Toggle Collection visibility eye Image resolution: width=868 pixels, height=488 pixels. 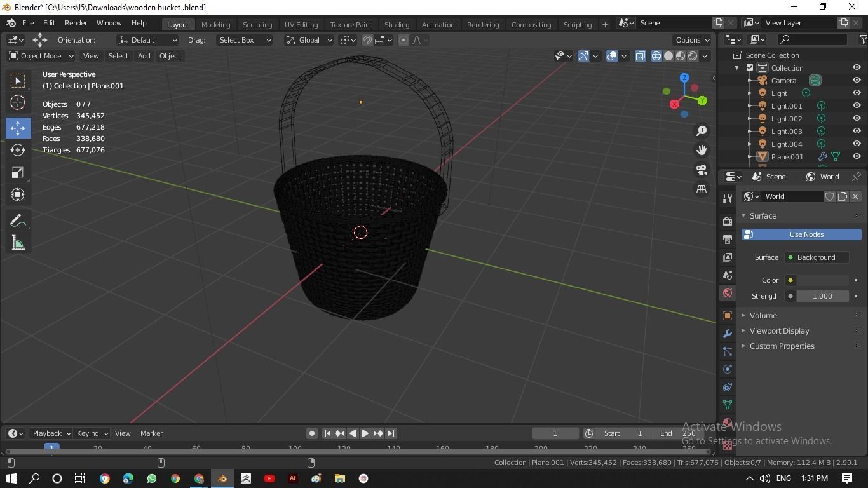coord(857,68)
